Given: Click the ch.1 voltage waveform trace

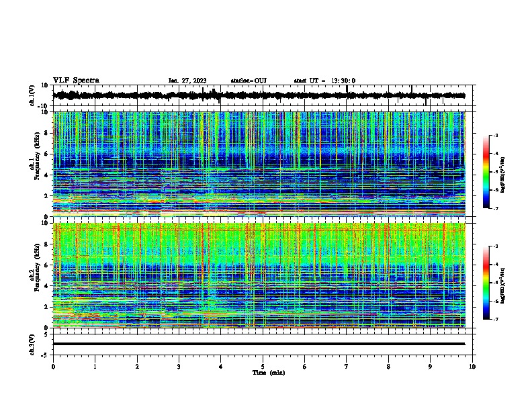Looking at the screenshot, I should [259, 95].
